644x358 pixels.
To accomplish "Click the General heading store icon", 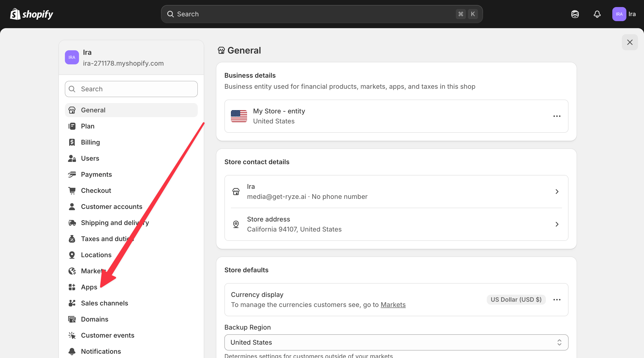I will coord(221,51).
